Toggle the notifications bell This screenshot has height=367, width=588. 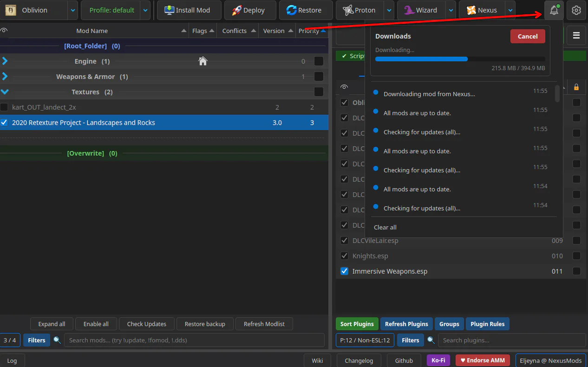point(554,10)
